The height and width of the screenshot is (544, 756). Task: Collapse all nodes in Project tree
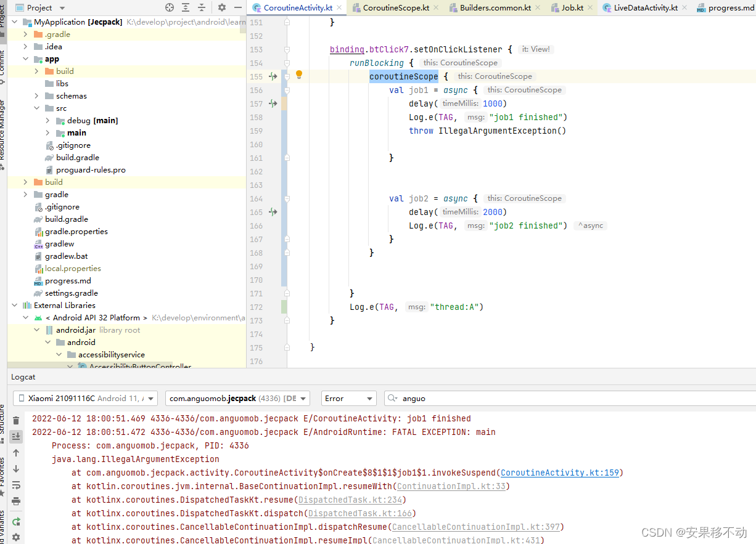pos(202,7)
